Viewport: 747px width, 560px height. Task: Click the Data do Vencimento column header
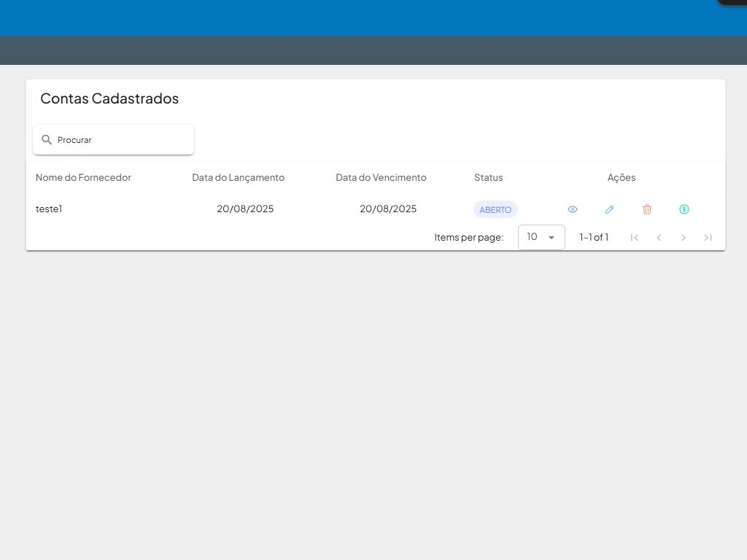[x=381, y=177]
